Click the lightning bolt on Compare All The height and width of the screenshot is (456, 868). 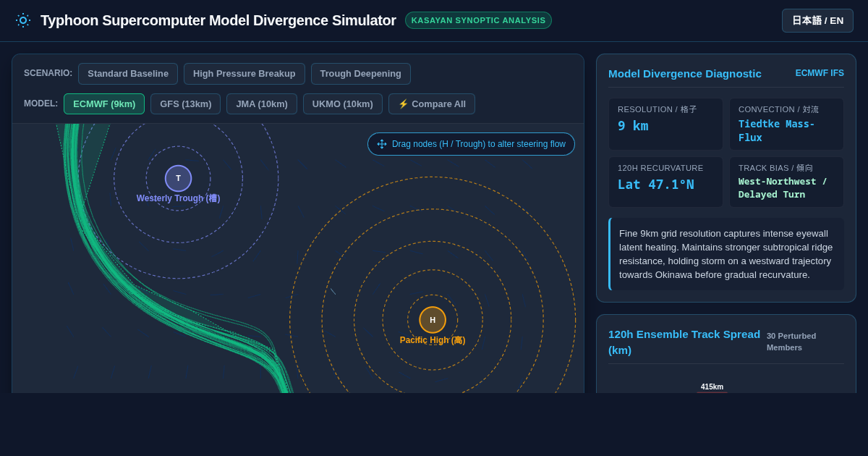point(404,104)
